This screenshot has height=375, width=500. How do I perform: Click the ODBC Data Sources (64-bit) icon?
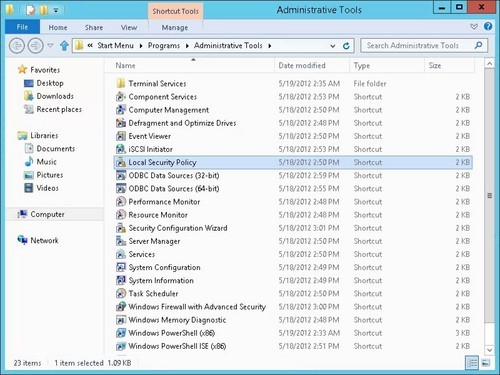click(x=121, y=188)
